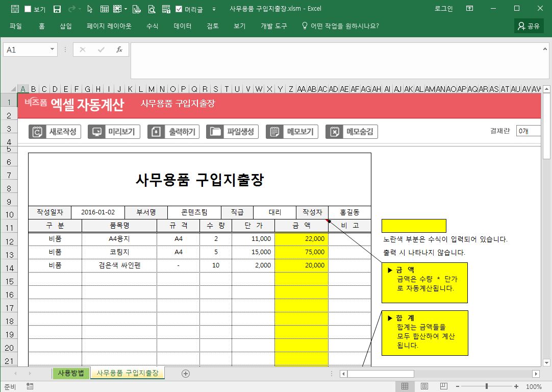Screen dimensions: 552x392
Task: Expand the formula bar with the chevron
Action: click(x=545, y=49)
